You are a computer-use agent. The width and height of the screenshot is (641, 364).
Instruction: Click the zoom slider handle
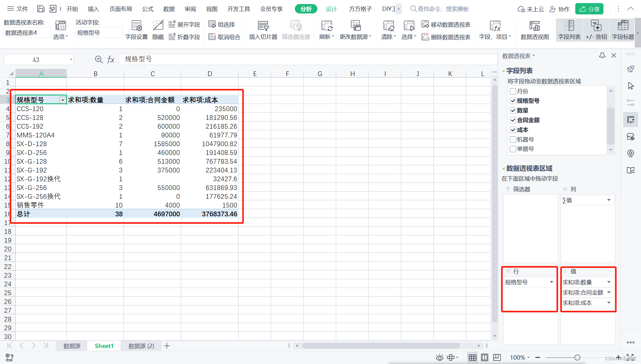pyautogui.click(x=577, y=357)
